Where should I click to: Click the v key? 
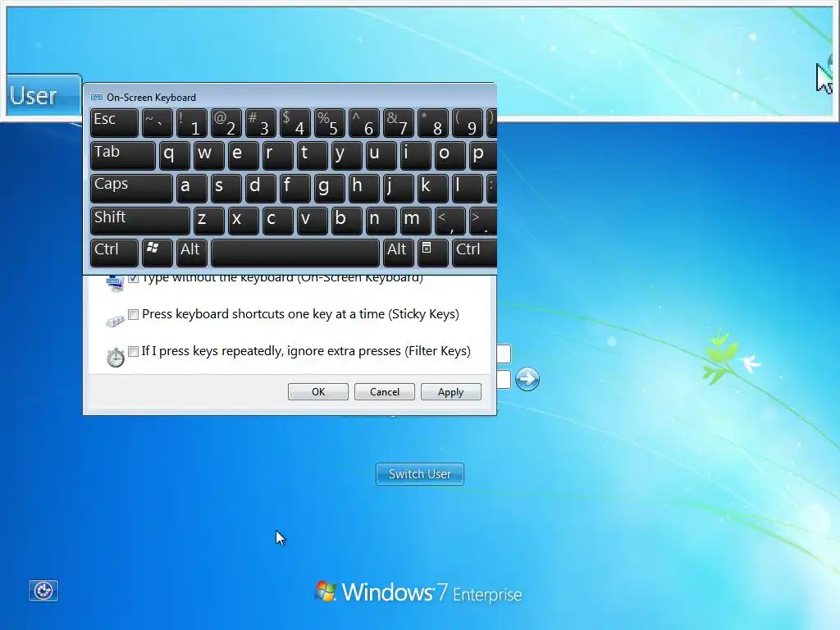[313, 221]
